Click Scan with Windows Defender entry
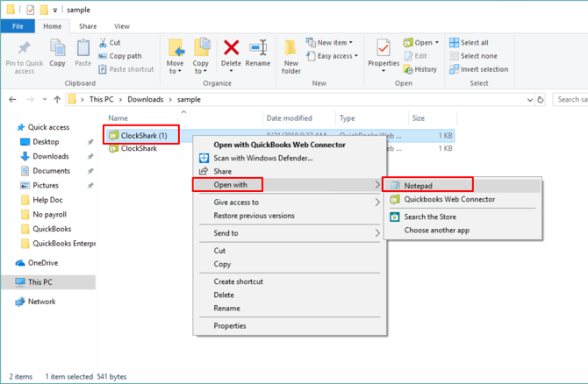Viewport: 588px width, 384px height. [262, 158]
